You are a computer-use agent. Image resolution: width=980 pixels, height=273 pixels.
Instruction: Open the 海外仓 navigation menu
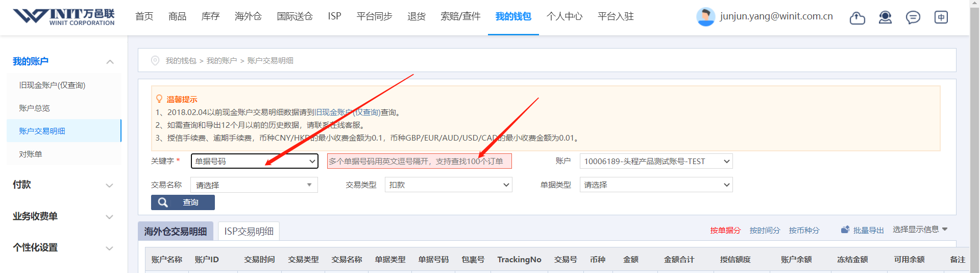coord(248,16)
